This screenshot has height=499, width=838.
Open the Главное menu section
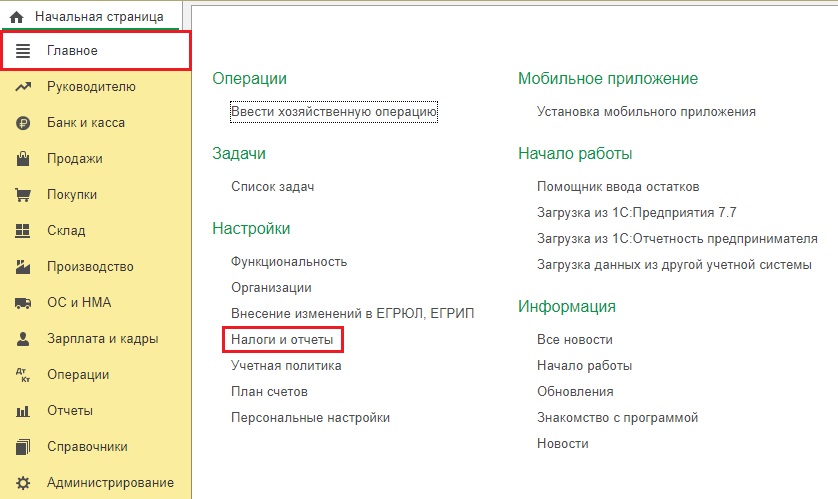pyautogui.click(x=72, y=51)
